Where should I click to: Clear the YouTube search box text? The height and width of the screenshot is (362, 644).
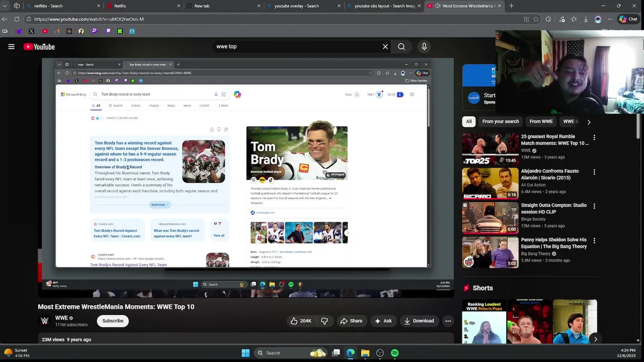(x=385, y=47)
